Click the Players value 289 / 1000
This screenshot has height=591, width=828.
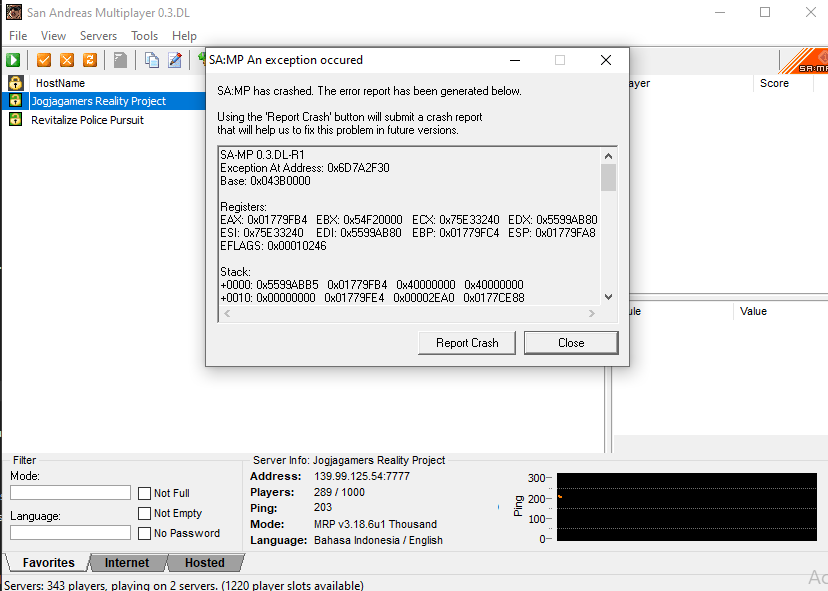(x=339, y=492)
